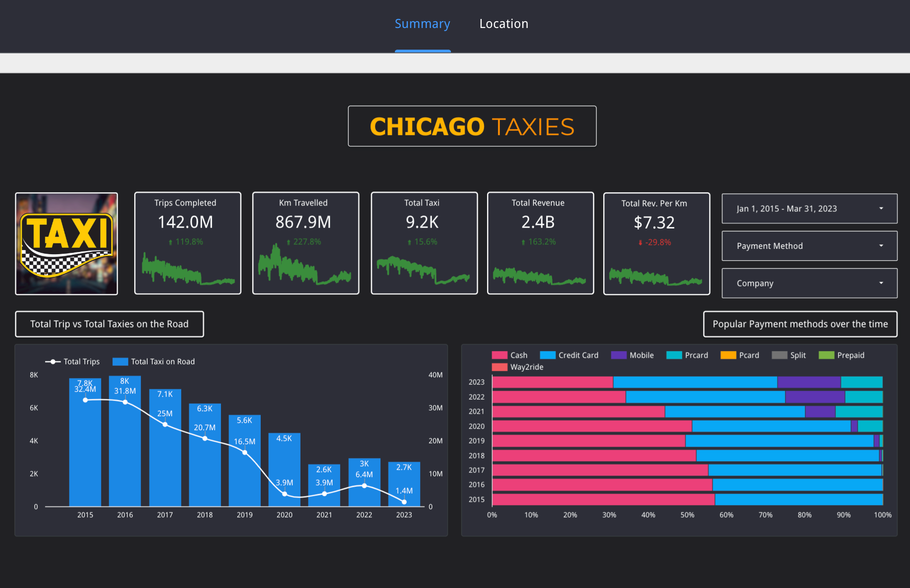Image resolution: width=910 pixels, height=588 pixels.
Task: Click the Credit Card legend color swatch
Action: (x=548, y=355)
